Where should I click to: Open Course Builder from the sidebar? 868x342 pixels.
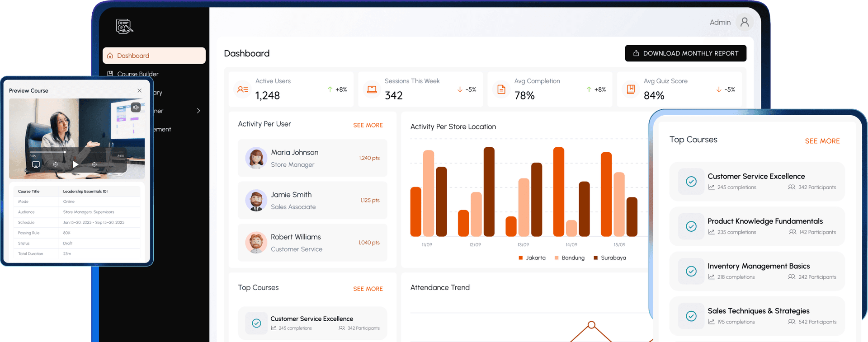138,74
